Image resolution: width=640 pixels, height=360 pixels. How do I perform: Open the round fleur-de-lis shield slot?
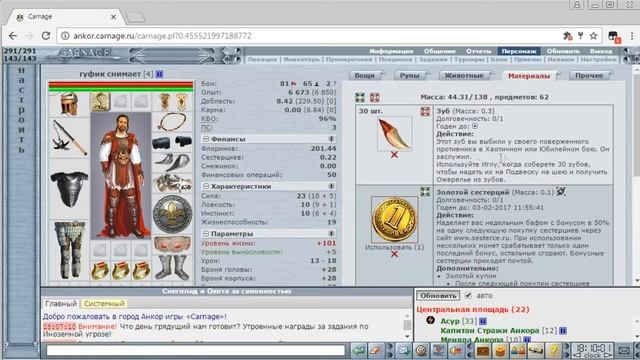(172, 214)
